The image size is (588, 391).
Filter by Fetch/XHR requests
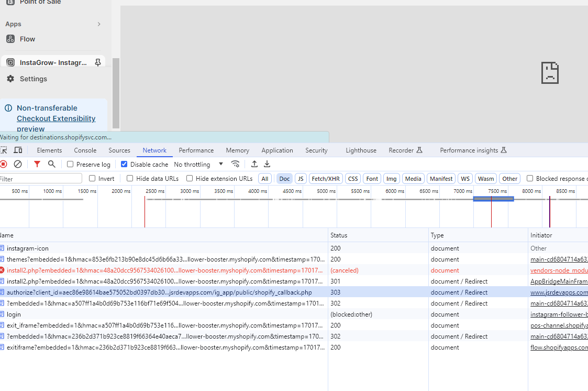326,179
